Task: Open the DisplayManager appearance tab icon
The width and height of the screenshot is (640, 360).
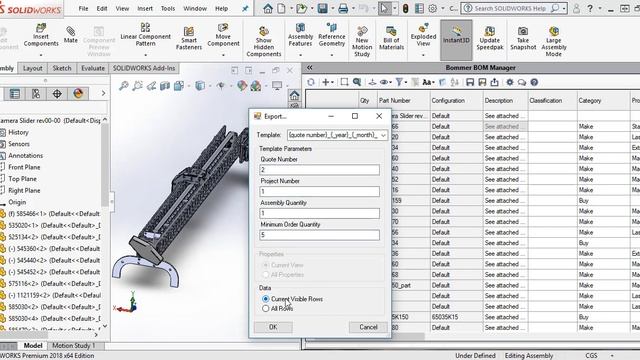Action: 78,94
